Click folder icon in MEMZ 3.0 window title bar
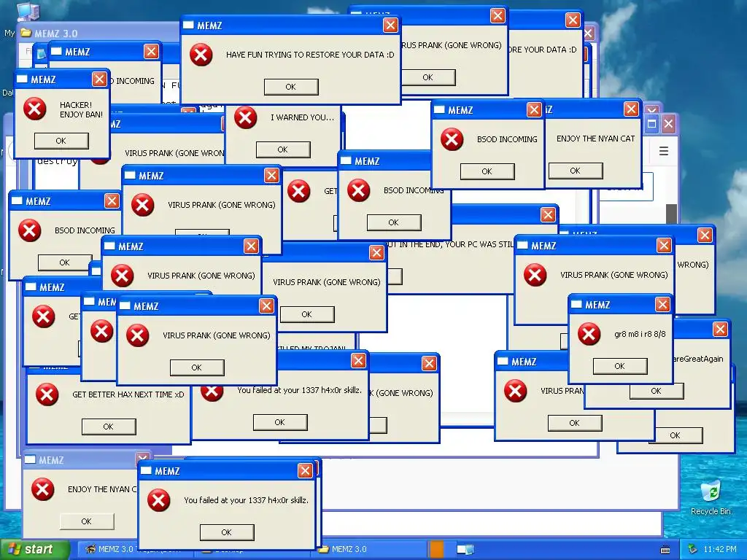Viewport: 747px width, 560px height. click(26, 33)
